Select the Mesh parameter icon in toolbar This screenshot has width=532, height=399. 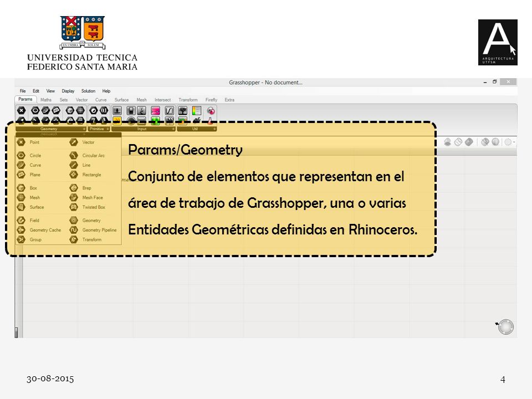[x=80, y=110]
